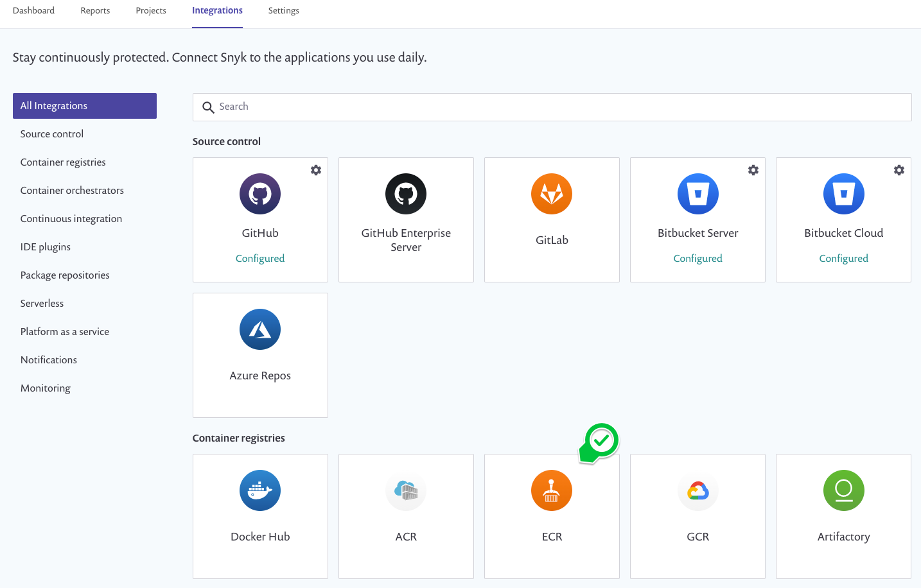Open the ECR card label
Image resolution: width=921 pixels, height=588 pixels.
tap(552, 537)
